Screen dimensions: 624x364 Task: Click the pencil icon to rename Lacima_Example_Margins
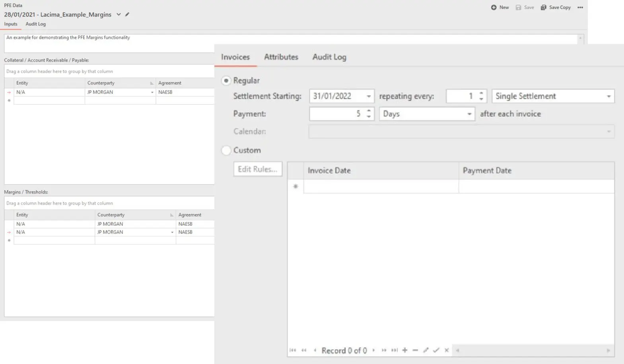[x=127, y=14]
